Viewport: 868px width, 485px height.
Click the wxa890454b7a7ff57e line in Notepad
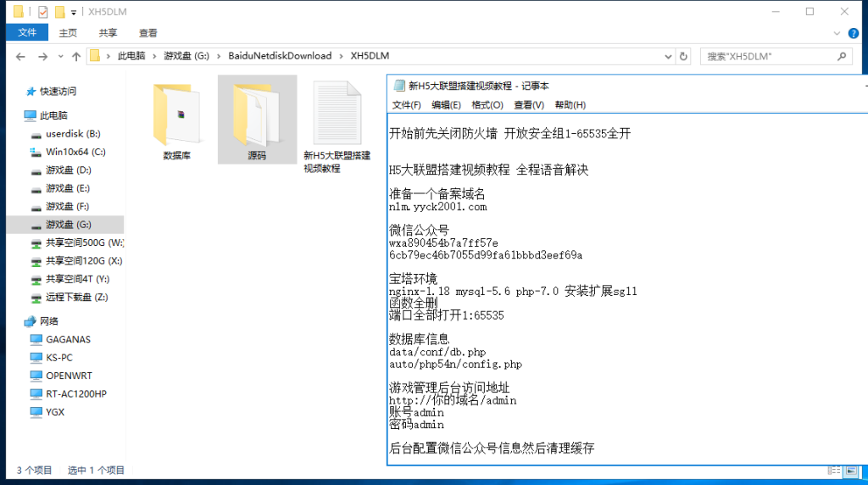[x=443, y=243]
